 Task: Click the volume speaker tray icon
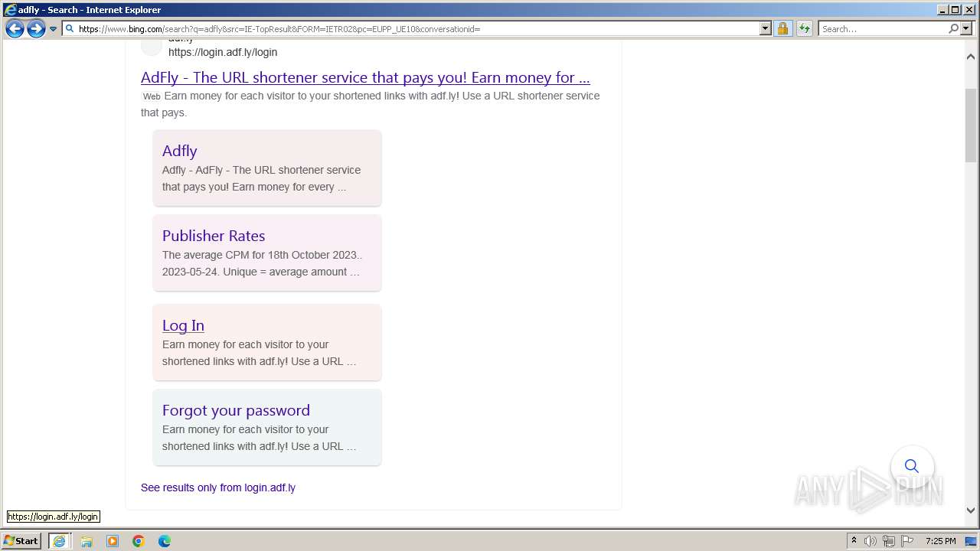coord(871,541)
